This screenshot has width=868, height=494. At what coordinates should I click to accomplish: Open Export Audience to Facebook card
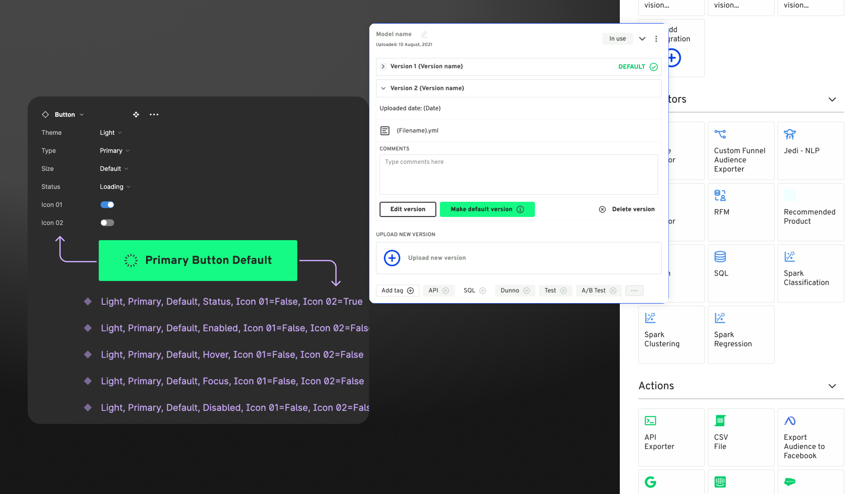click(811, 438)
